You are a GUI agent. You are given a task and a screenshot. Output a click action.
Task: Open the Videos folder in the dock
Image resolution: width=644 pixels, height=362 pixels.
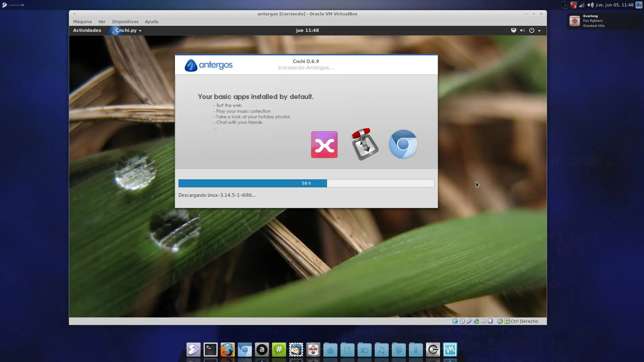coord(399,350)
